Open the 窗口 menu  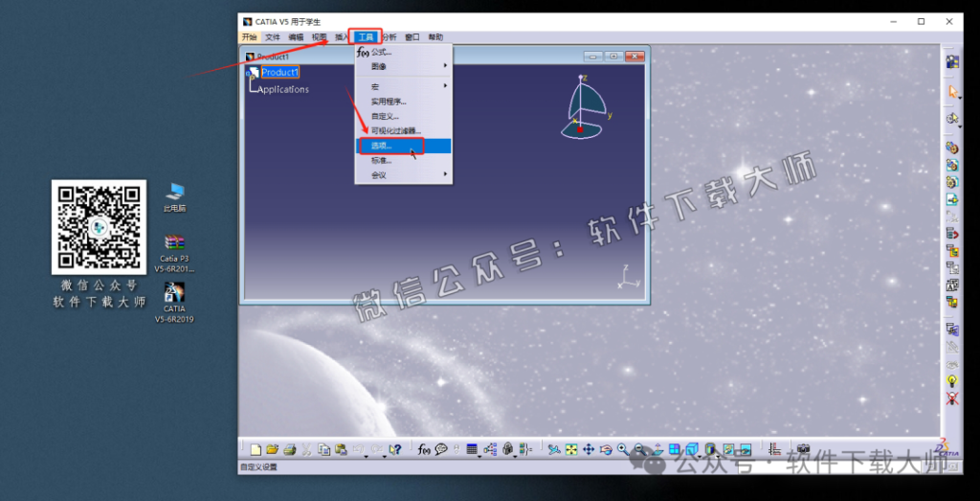[x=412, y=37]
